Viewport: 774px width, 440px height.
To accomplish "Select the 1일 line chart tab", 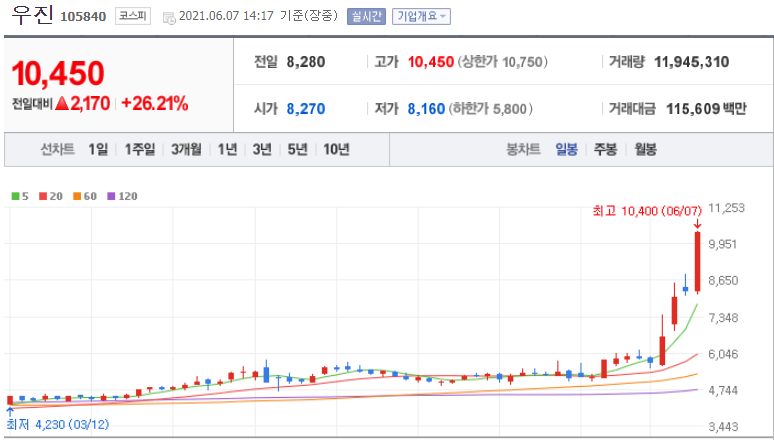I will pos(98,149).
